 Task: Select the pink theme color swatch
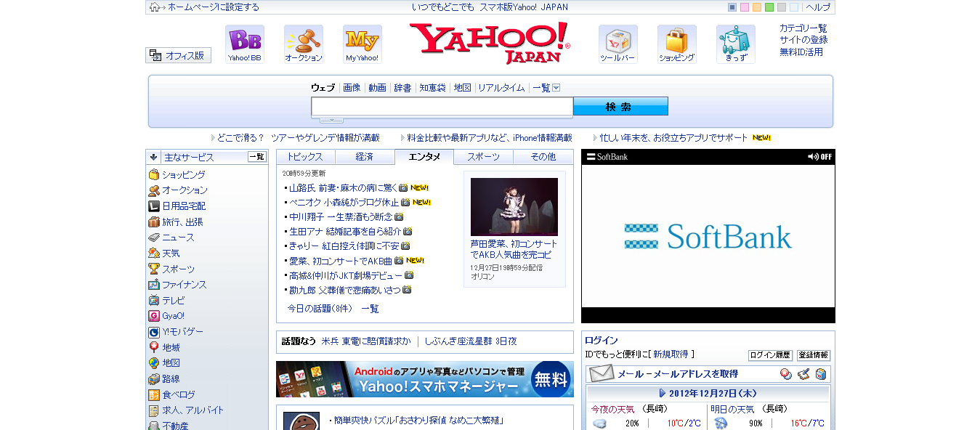coord(745,7)
